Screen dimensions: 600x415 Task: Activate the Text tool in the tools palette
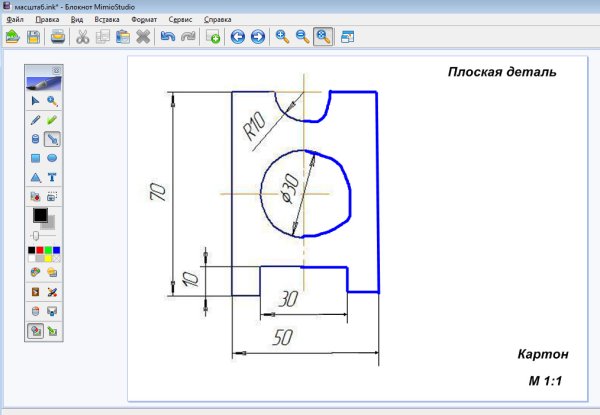click(x=52, y=177)
